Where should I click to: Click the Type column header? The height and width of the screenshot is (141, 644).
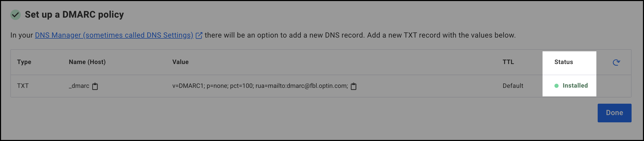(x=24, y=62)
